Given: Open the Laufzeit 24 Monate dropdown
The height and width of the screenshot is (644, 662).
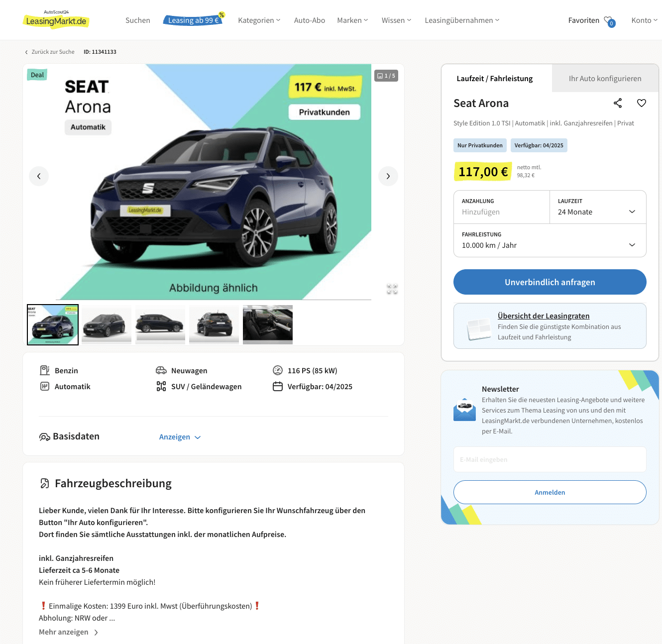Looking at the screenshot, I should (x=598, y=207).
